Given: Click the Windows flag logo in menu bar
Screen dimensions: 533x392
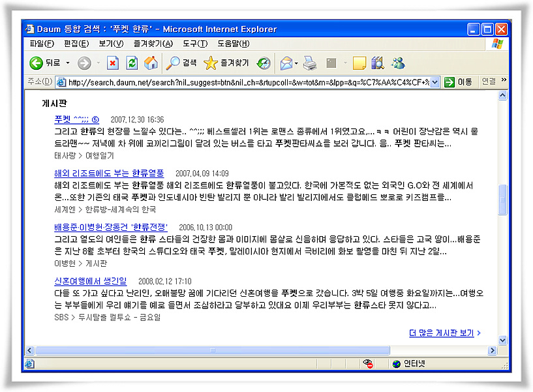Looking at the screenshot, I should click(x=497, y=44).
